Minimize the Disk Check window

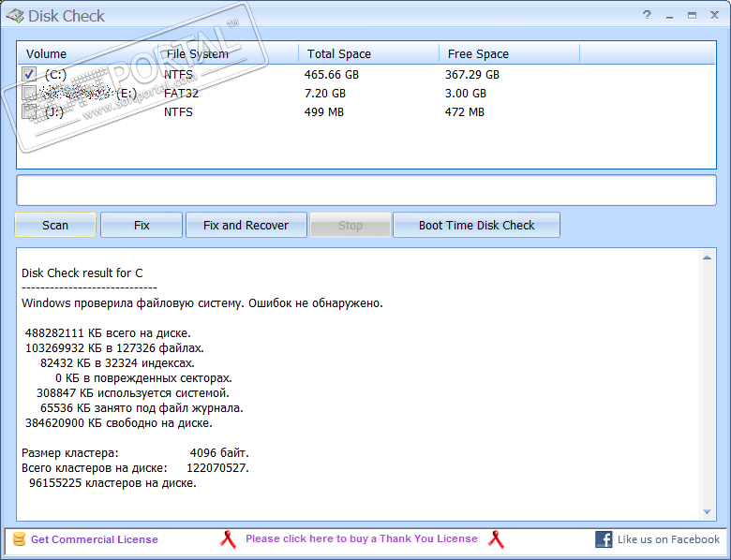point(669,16)
